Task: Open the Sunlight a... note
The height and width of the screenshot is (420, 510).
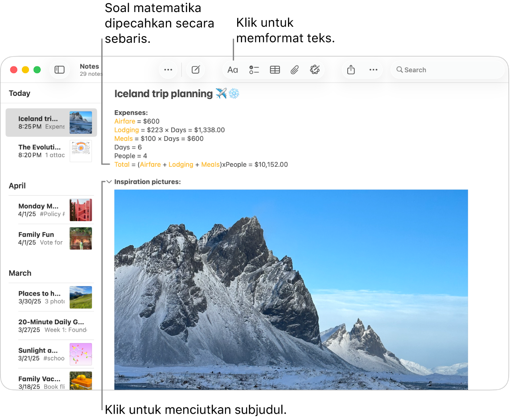Action: pos(51,354)
